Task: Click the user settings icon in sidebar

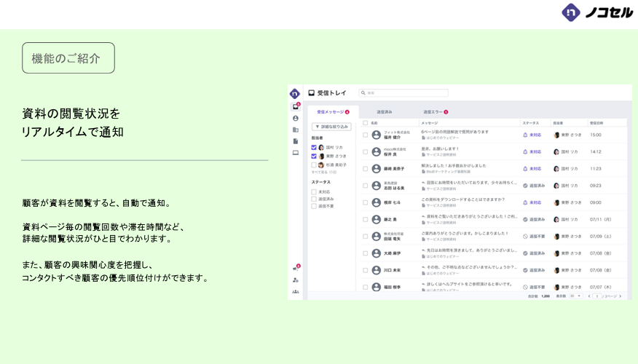Action: coord(295,280)
